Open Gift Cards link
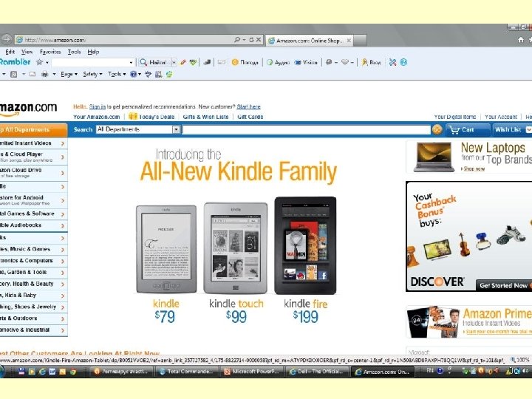Viewport: 532px width, 399px height. (250, 117)
